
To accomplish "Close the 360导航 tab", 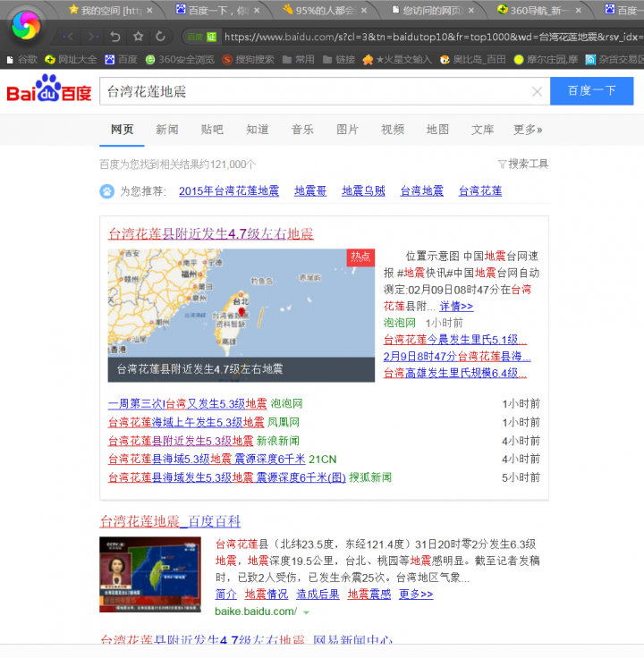I will tap(579, 10).
